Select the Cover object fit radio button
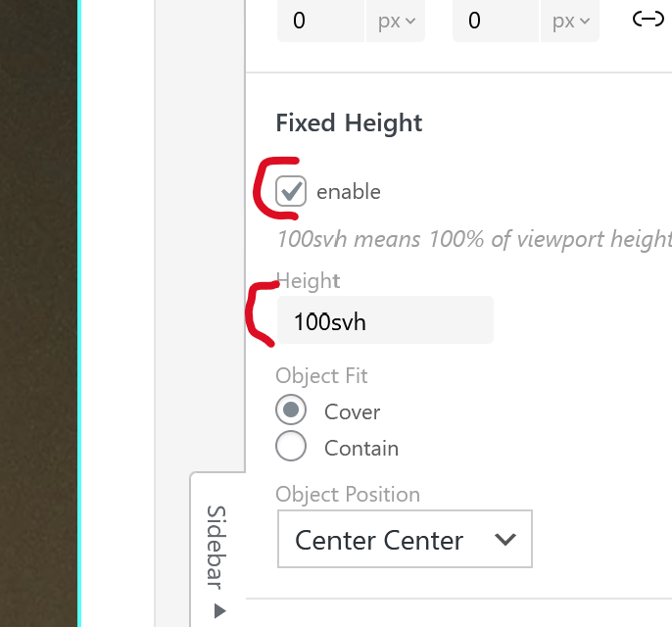 tap(292, 411)
